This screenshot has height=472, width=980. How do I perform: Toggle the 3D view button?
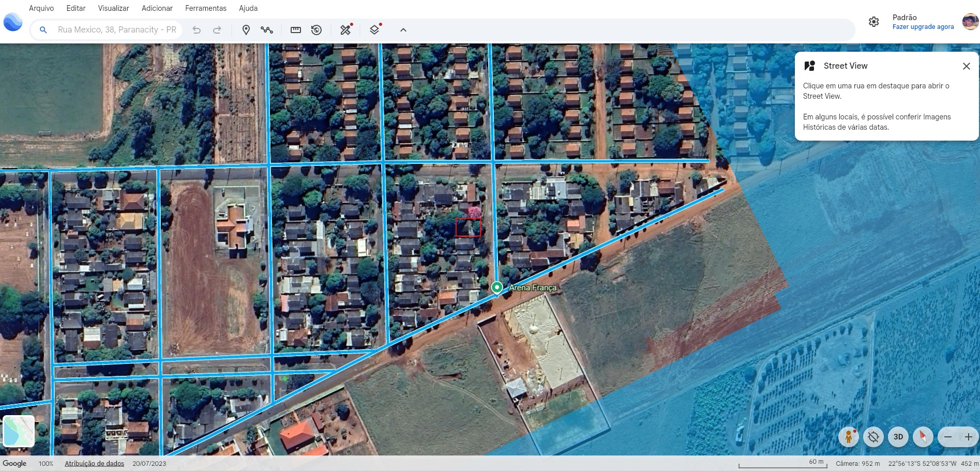(898, 437)
